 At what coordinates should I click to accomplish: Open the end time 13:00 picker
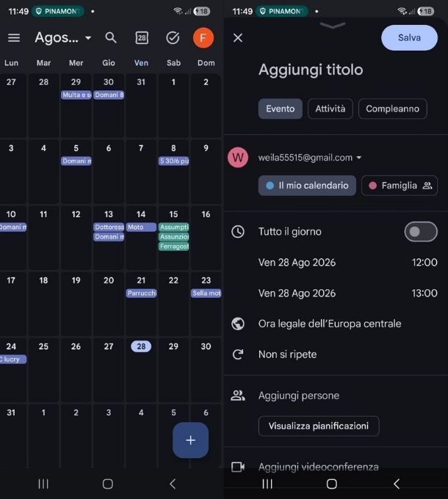[x=424, y=293]
